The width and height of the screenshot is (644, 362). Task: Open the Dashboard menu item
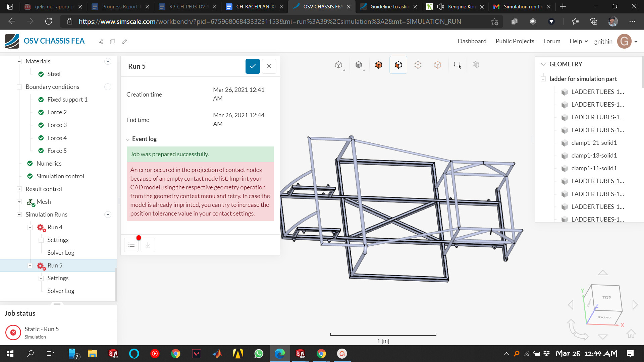click(472, 41)
